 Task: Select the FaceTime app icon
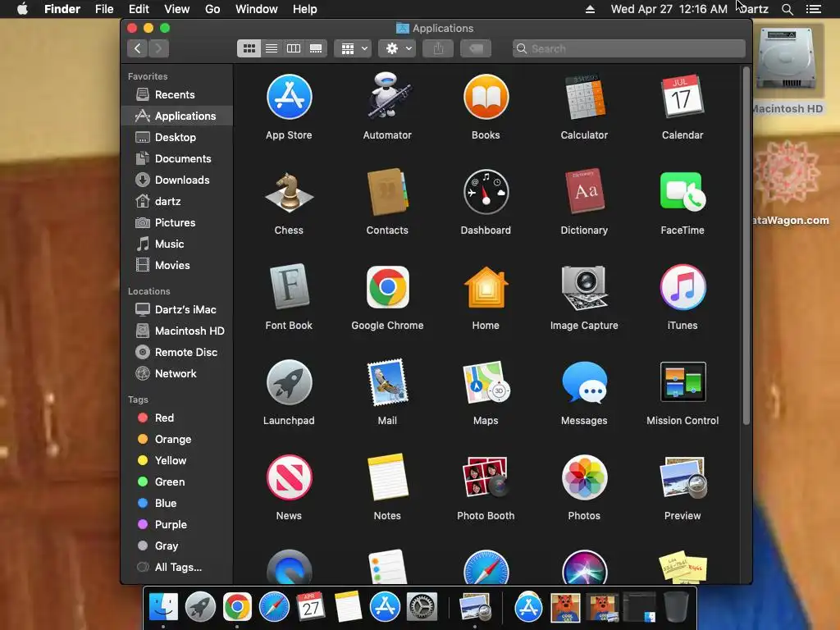point(682,192)
